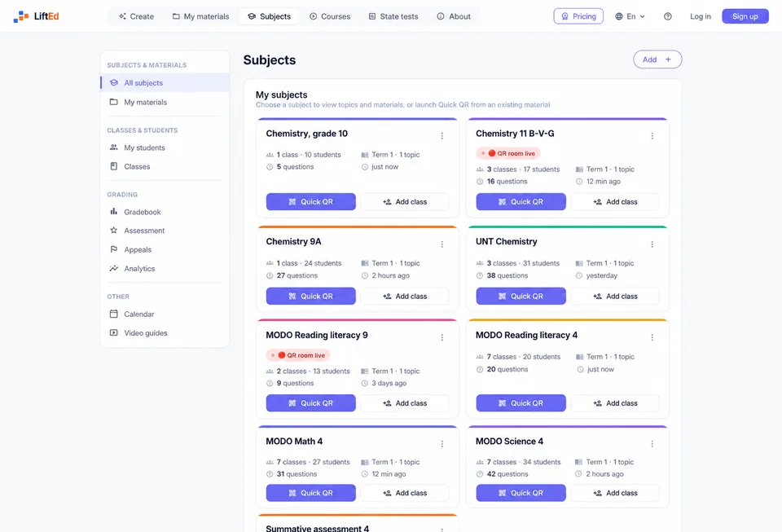Open three-dot menu on UNT Chemistry card

click(652, 244)
